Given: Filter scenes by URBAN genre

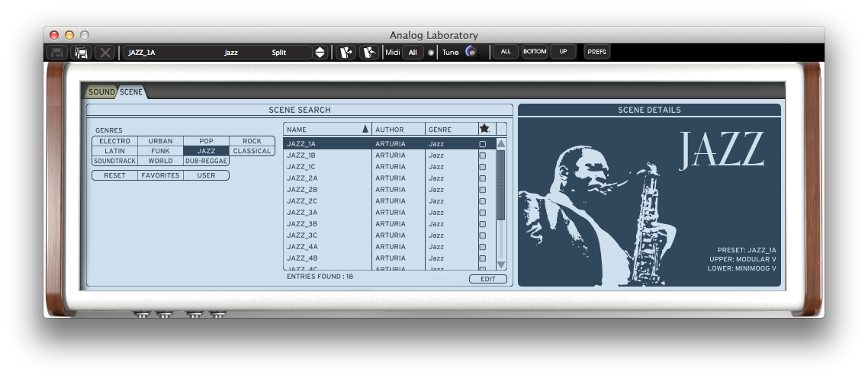Looking at the screenshot, I should 160,141.
